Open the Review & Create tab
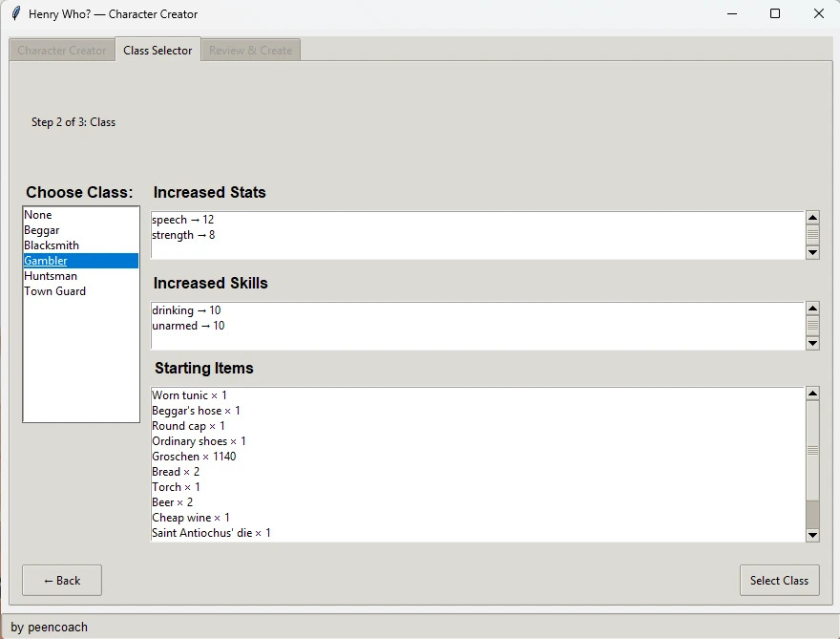 point(250,51)
